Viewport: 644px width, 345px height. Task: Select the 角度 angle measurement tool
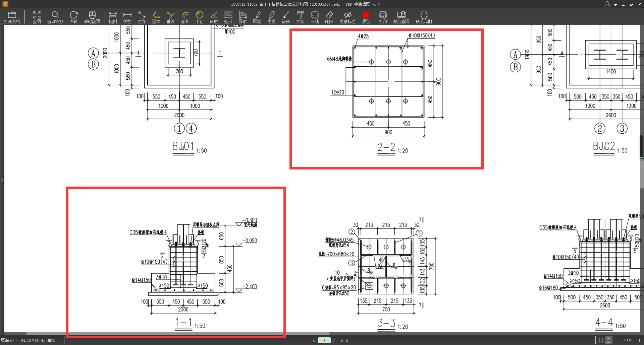point(214,17)
